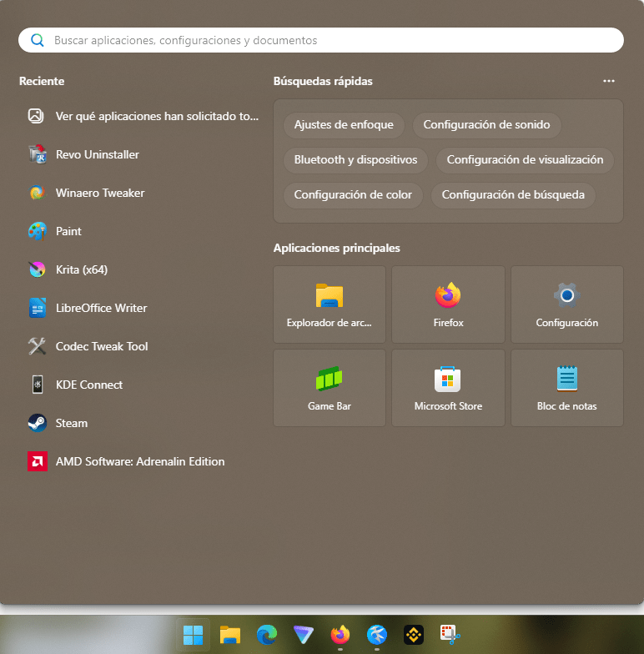Open the Microsoft Store tile

pyautogui.click(x=449, y=388)
